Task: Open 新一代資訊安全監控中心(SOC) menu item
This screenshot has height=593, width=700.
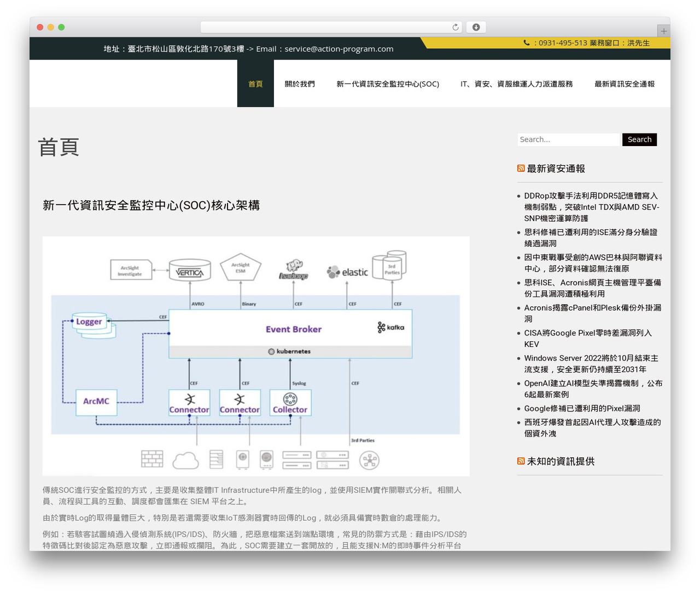Action: [x=388, y=84]
